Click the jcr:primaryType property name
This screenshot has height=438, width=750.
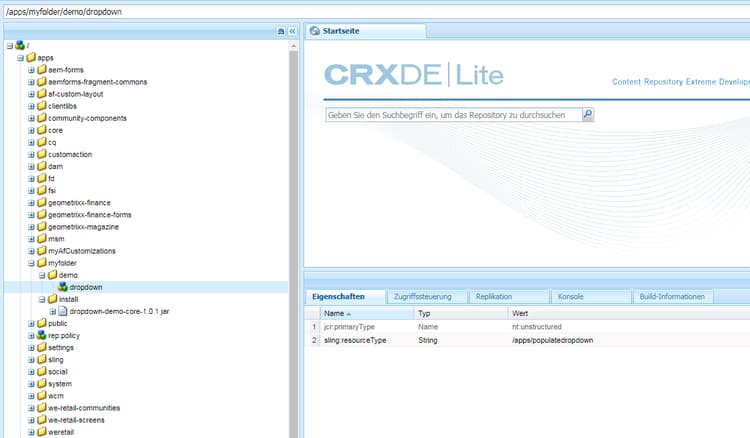pyautogui.click(x=349, y=327)
